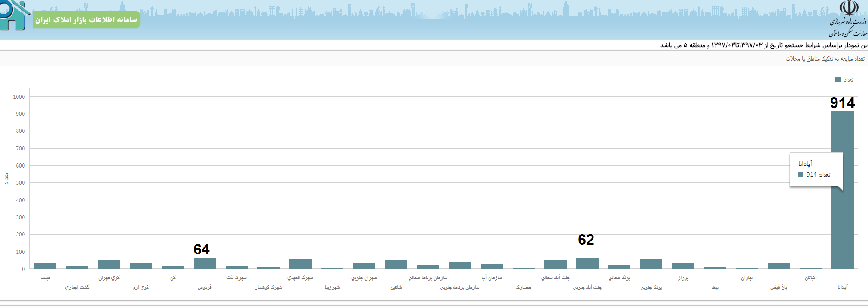Click the house logo icon
Viewport: 868px width, 307px height.
(14, 16)
